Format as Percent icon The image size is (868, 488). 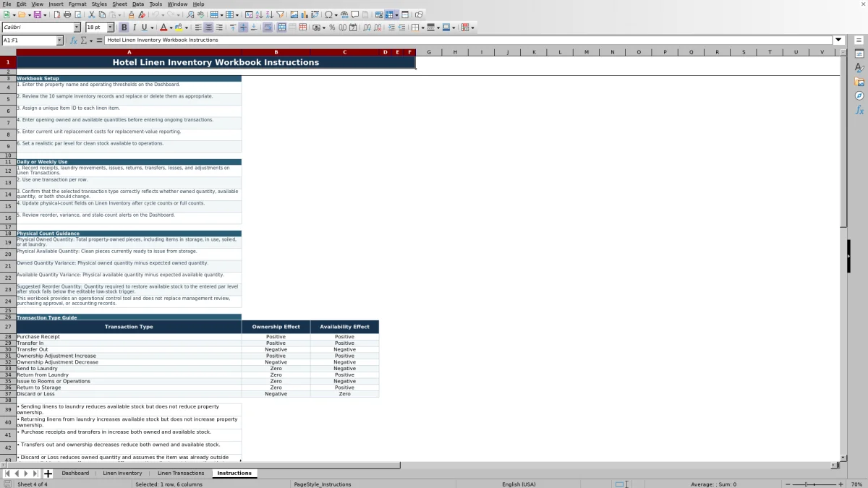coord(332,27)
